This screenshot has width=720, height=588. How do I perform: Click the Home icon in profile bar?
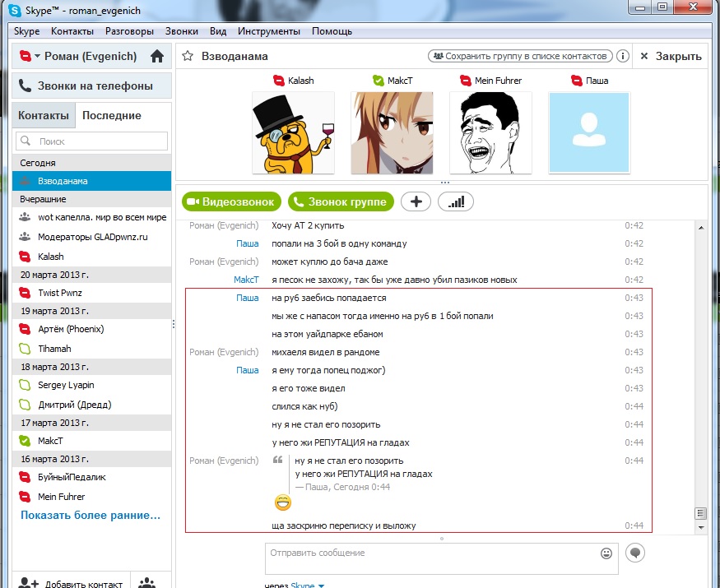click(x=156, y=57)
